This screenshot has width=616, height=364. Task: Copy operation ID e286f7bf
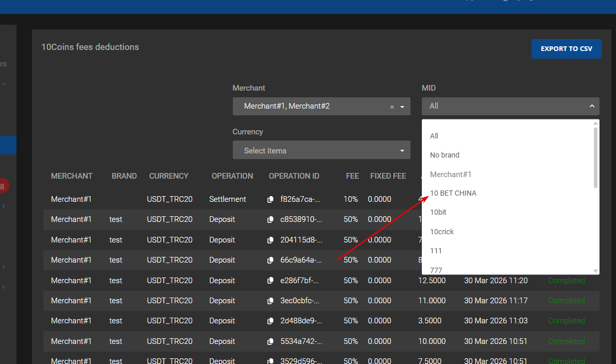(270, 281)
